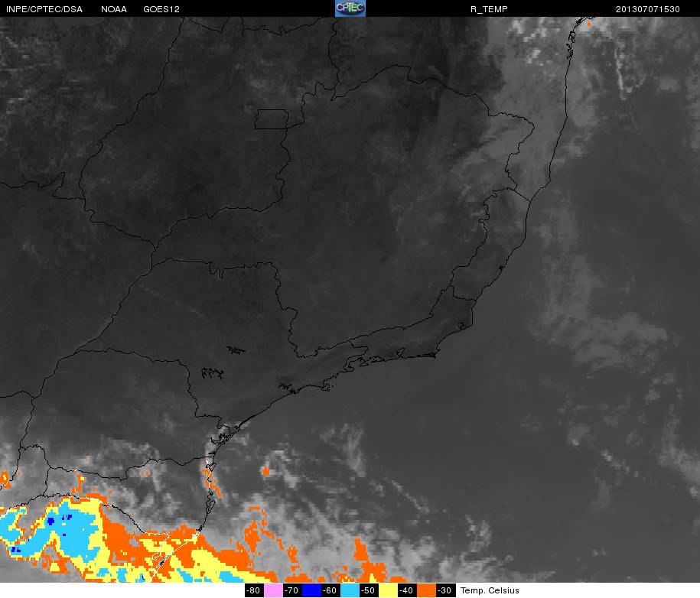Screen dimensions: 700x598
Task: Click the -50 legend value
Action: [369, 590]
